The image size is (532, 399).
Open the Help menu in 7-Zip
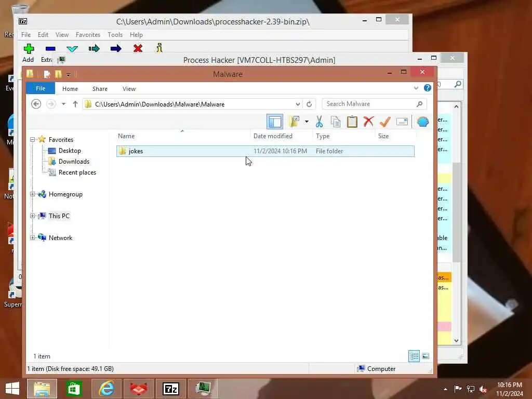pos(136,35)
